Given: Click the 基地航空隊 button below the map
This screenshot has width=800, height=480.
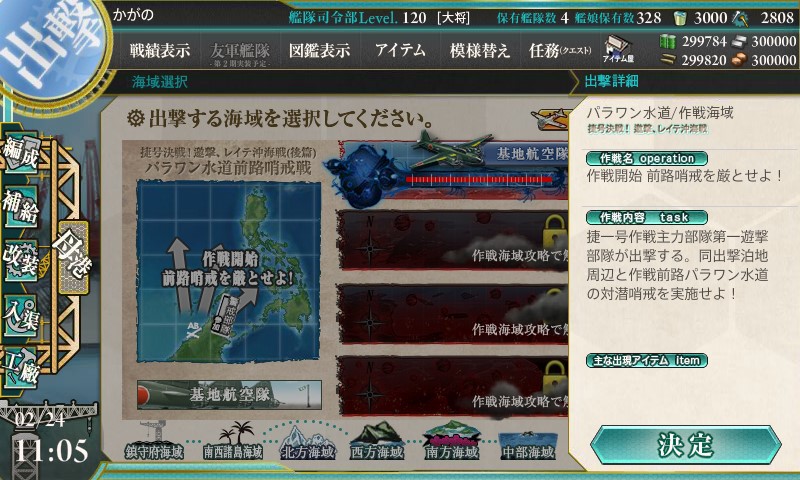Looking at the screenshot, I should (x=229, y=394).
